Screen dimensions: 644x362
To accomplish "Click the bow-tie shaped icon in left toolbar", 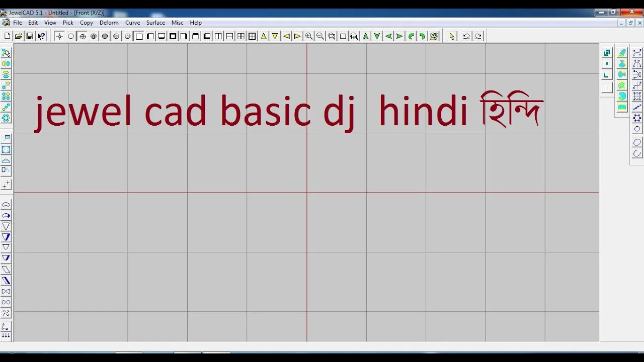I will [x=6, y=292].
